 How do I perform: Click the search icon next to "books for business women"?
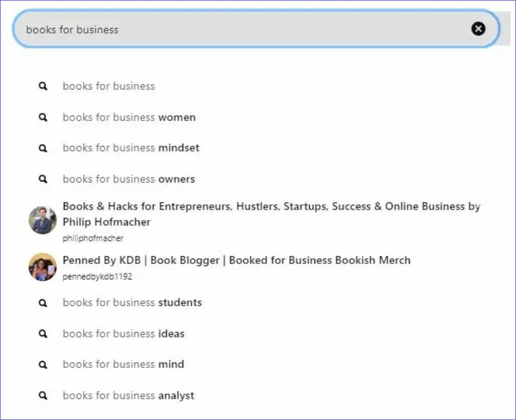[42, 117]
